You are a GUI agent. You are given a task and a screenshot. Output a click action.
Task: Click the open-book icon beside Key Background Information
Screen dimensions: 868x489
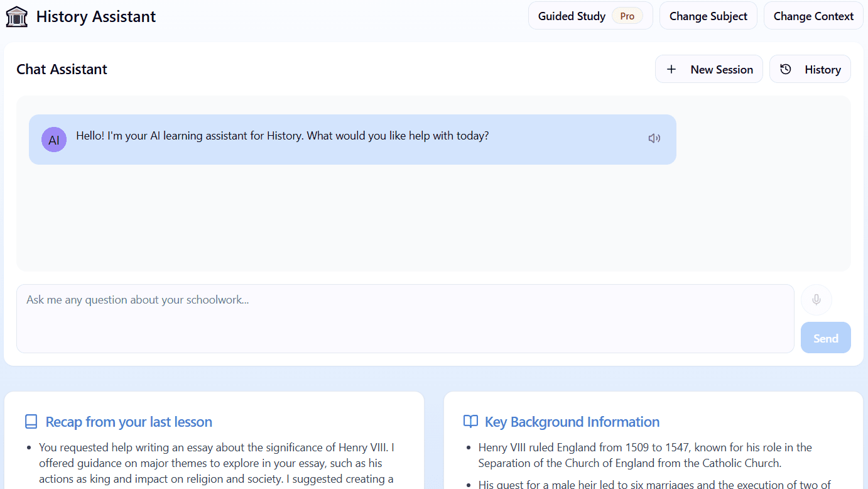click(470, 421)
